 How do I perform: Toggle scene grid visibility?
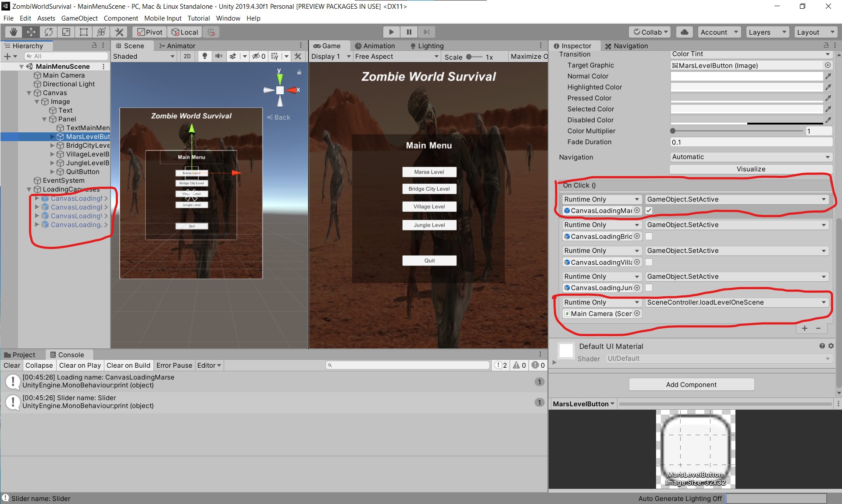pyautogui.click(x=275, y=56)
